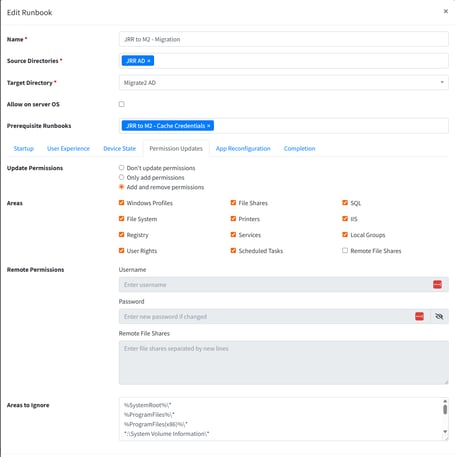This screenshot has width=455, height=457.
Task: Toggle password visibility eye icon
Action: 439,316
